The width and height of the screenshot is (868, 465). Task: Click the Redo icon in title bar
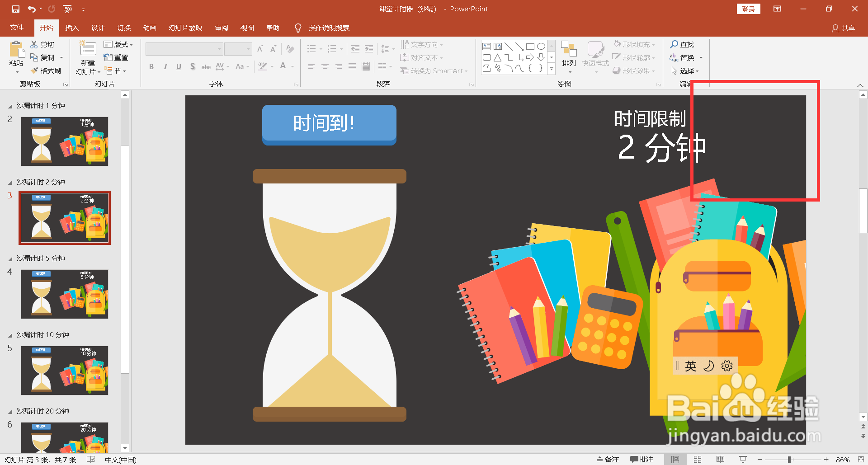[52, 9]
